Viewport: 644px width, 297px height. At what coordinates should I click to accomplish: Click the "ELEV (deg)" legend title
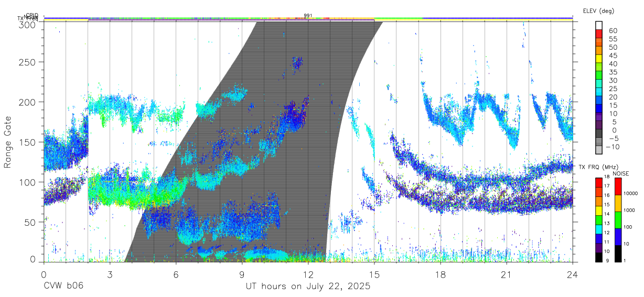[598, 11]
